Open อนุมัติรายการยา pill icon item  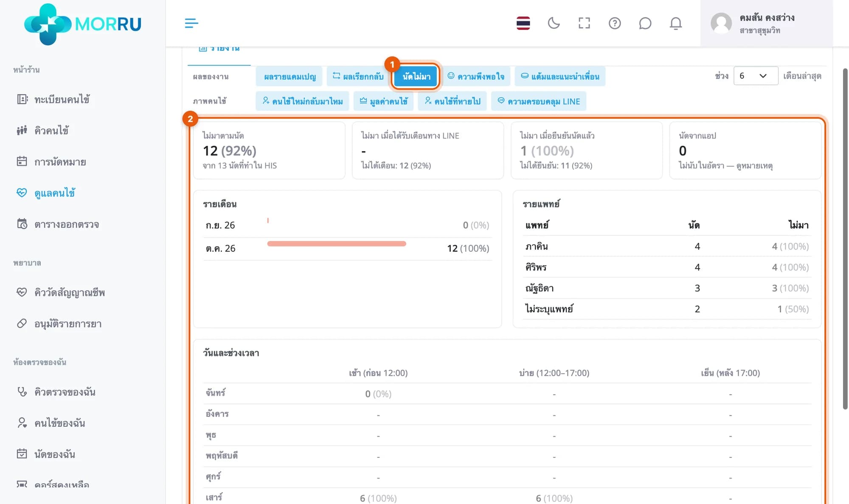click(x=59, y=324)
